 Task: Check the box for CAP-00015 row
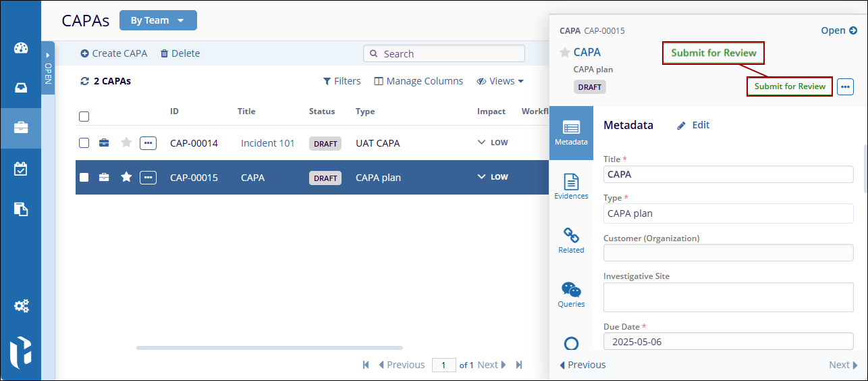pos(84,178)
